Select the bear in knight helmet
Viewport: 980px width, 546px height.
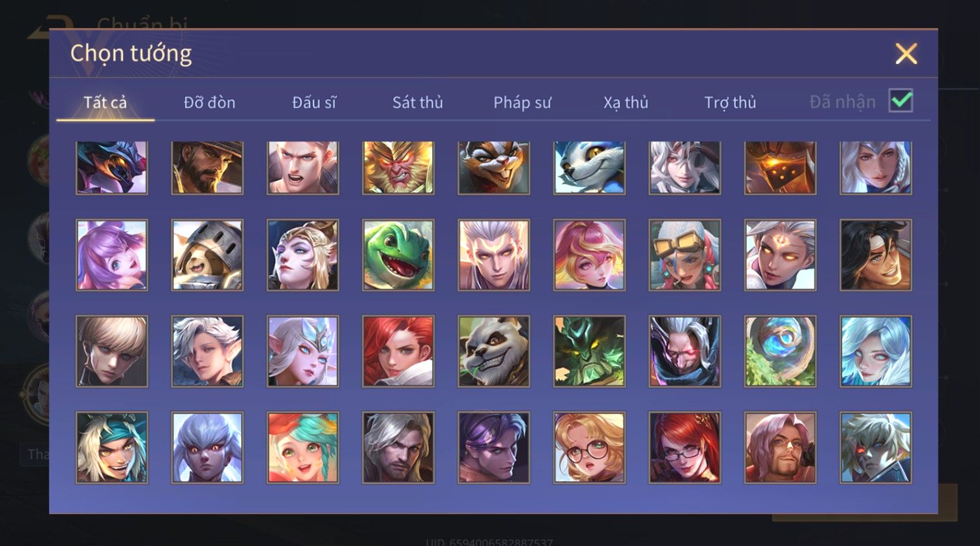tap(207, 255)
